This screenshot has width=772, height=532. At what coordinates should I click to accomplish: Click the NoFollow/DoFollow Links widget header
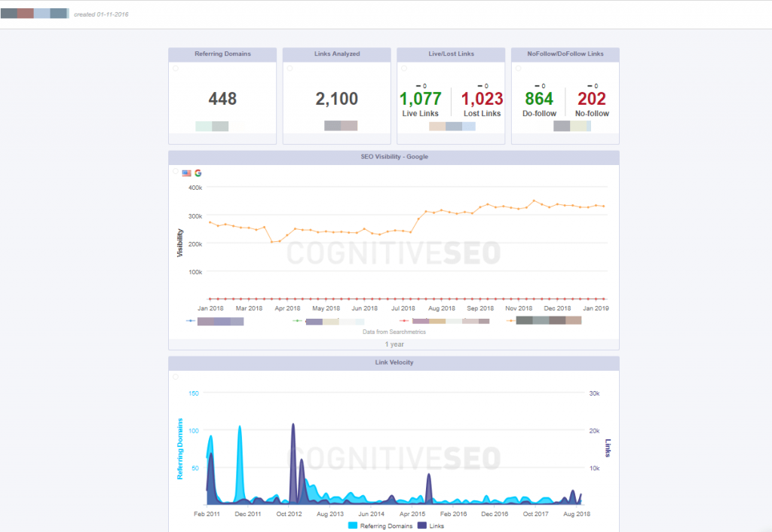(565, 54)
